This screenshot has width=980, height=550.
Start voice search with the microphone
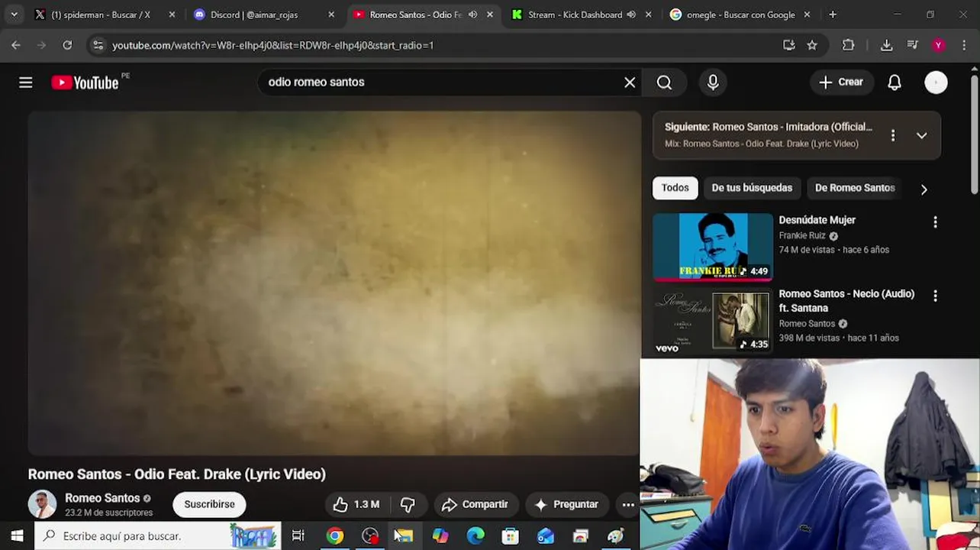(713, 82)
